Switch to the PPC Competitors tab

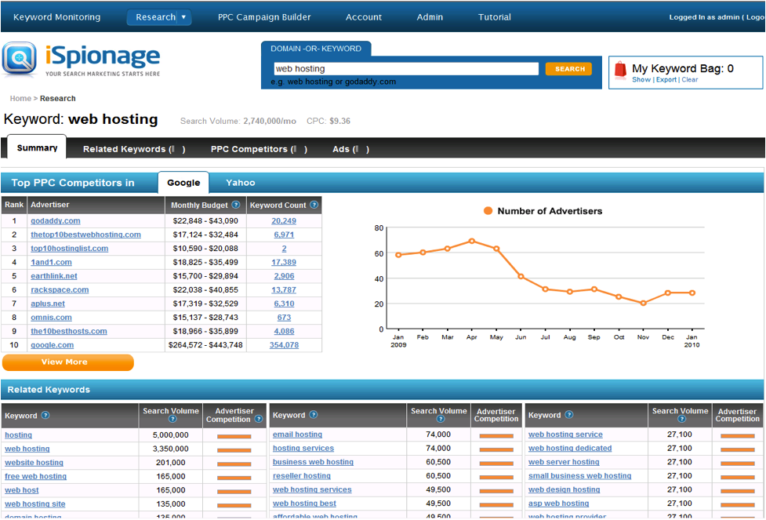click(259, 149)
